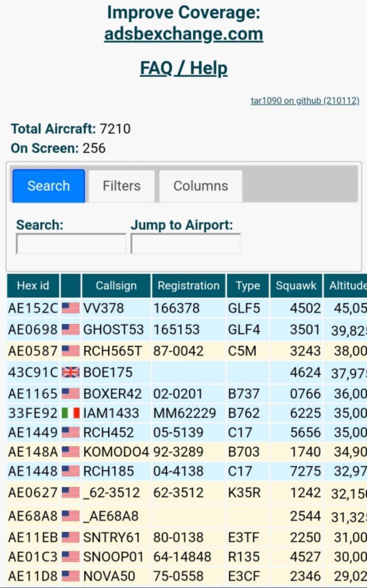Sort table by Squawk header
Viewport: 367px width, 588px height.
[x=296, y=286]
